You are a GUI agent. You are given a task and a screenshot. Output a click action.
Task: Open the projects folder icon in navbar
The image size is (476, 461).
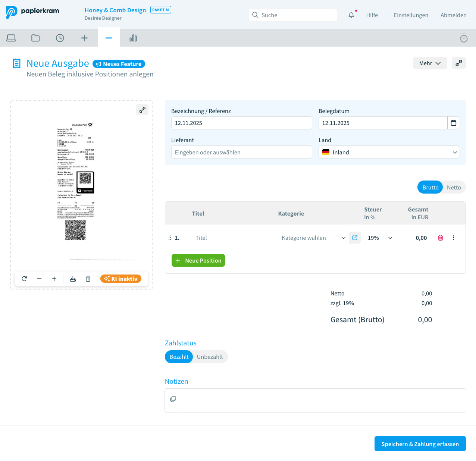click(x=35, y=38)
